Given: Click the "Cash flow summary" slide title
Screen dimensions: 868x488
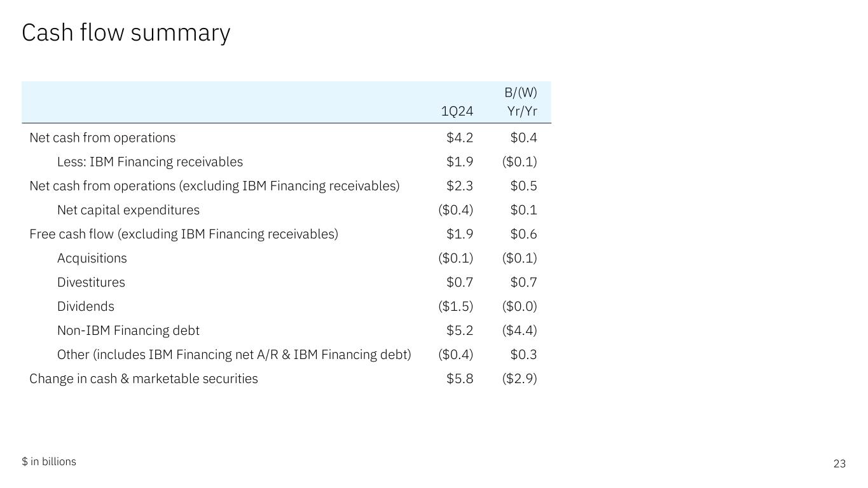Looking at the screenshot, I should tap(126, 33).
